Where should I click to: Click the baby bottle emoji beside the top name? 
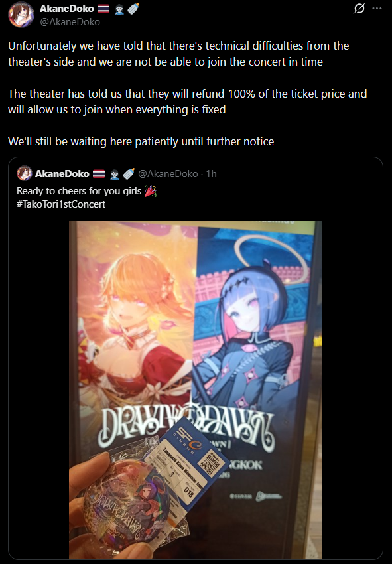click(x=133, y=8)
